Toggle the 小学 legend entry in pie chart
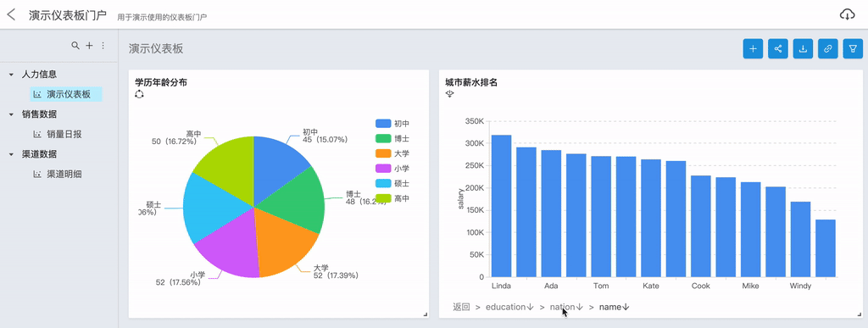 pos(392,168)
